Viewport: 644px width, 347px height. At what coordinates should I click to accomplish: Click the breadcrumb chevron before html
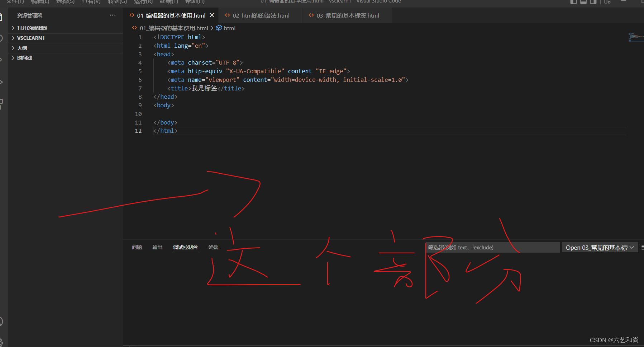[x=212, y=28]
